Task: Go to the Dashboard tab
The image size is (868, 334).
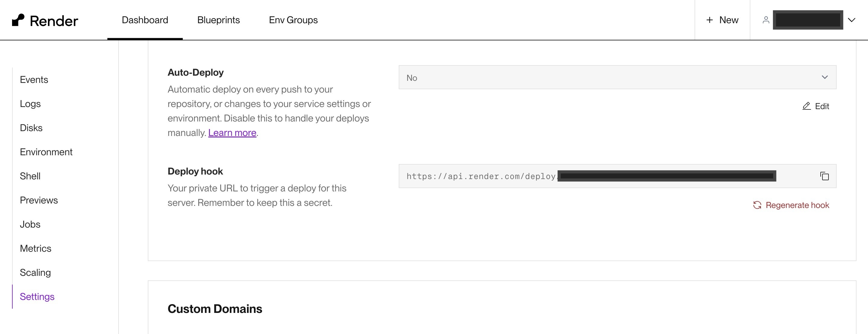Action: [x=145, y=20]
